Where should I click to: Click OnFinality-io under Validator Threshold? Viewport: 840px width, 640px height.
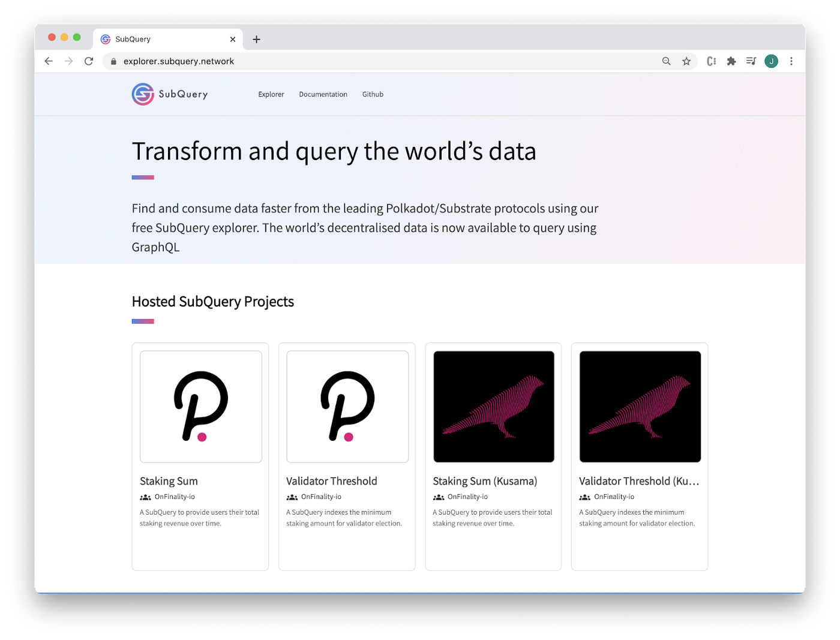pyautogui.click(x=321, y=497)
